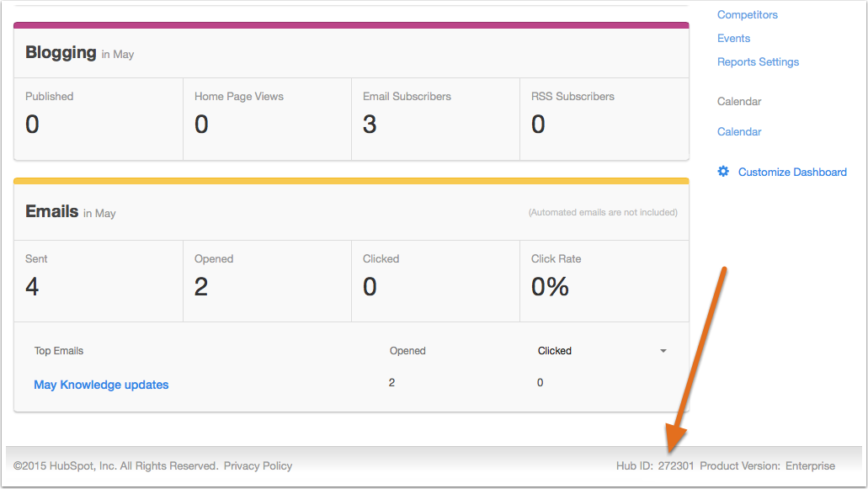868x489 pixels.
Task: Click Hub ID 272301 in the footer
Action: pos(655,465)
